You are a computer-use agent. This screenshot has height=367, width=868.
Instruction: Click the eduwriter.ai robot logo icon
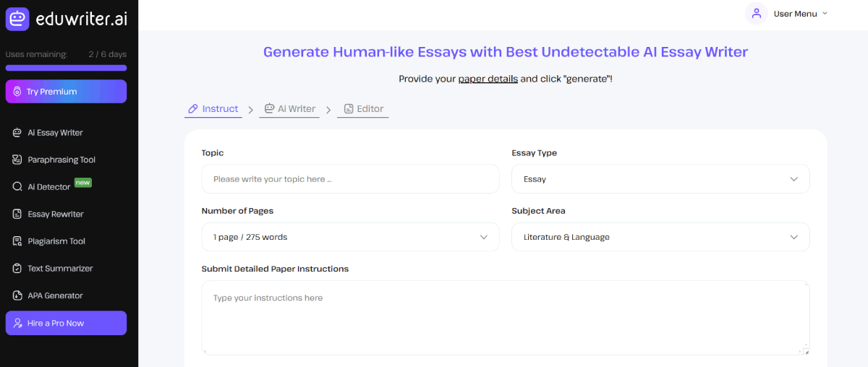click(x=17, y=19)
